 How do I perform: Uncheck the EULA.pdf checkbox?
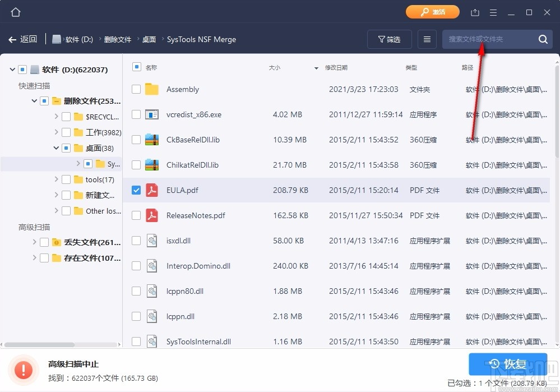[136, 190]
